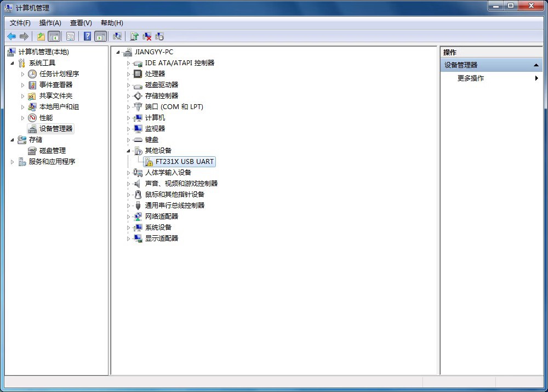Click the Update Driver Software icon

coord(134,36)
